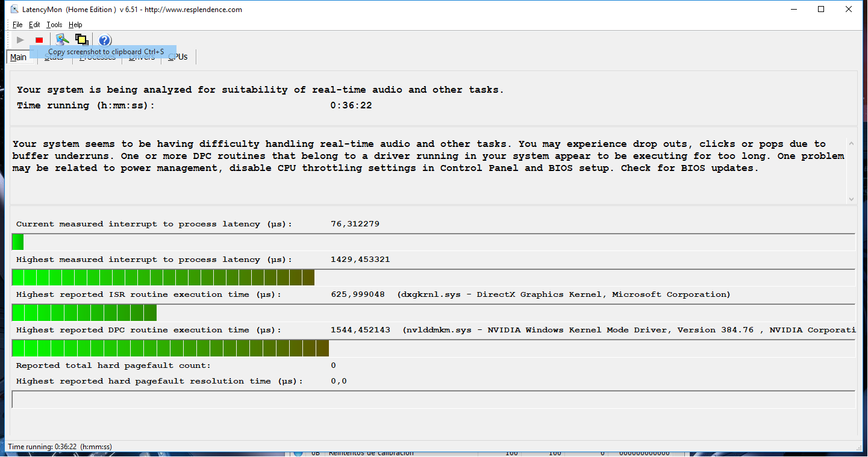Click the 'Highest reported ISR routine execution time' label
The height and width of the screenshot is (457, 868).
(x=149, y=294)
